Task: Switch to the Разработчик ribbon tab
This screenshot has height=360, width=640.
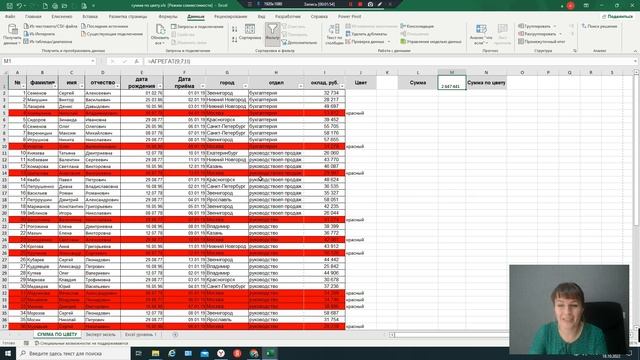Action: [288, 17]
